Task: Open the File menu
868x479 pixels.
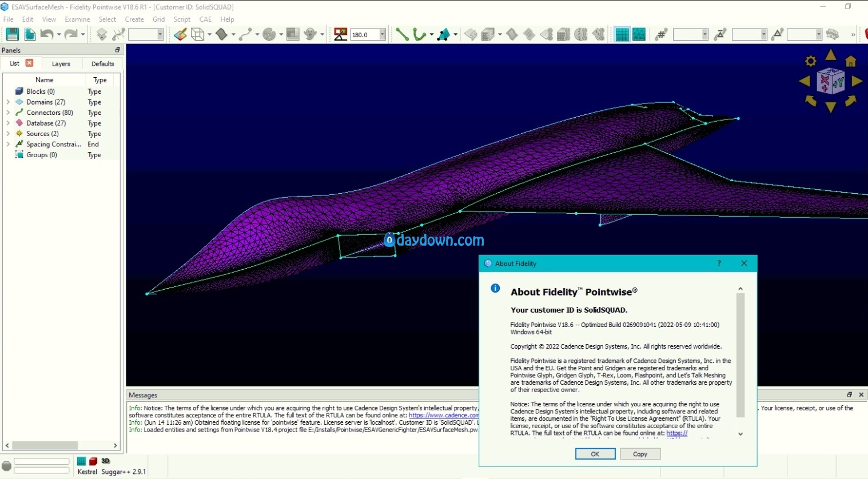Action: click(9, 19)
